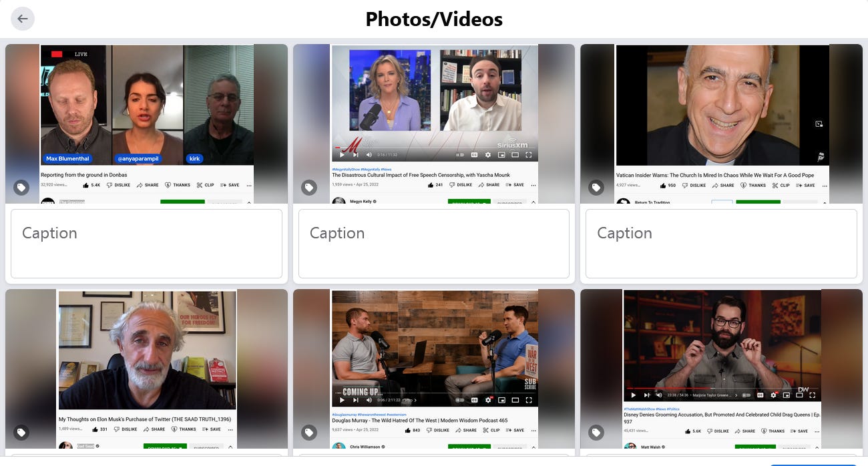Tag the Disney grooming accusation photo
The width and height of the screenshot is (868, 466).
[596, 433]
